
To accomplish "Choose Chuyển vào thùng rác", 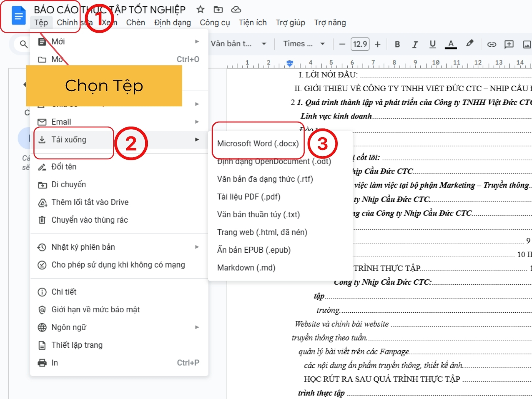I will 119,220.
